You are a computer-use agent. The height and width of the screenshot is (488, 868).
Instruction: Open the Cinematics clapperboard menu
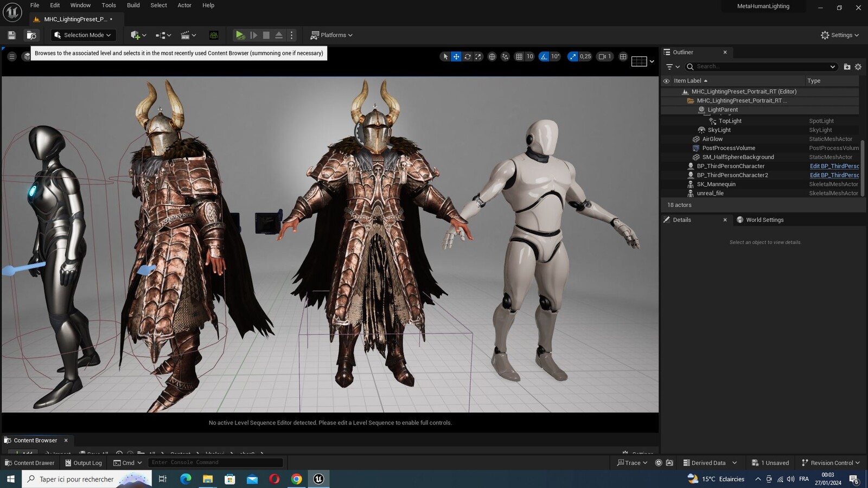[x=188, y=35]
